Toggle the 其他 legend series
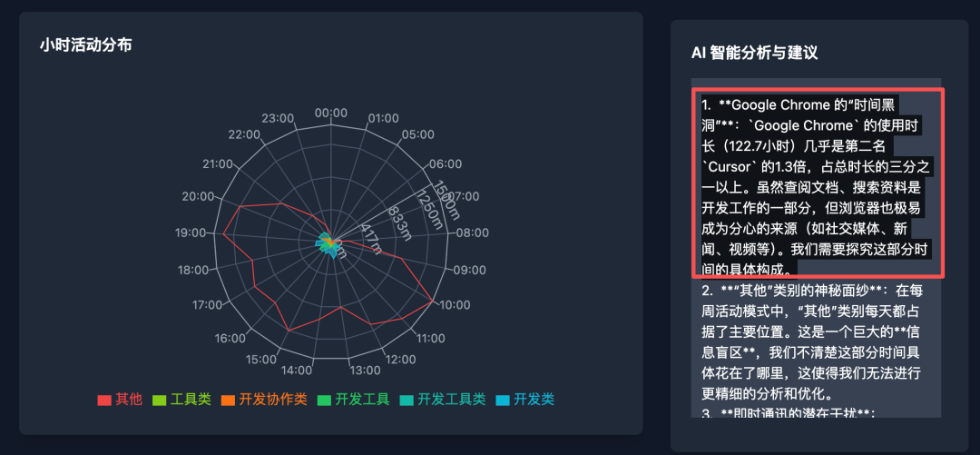The image size is (980, 455). click(x=120, y=400)
